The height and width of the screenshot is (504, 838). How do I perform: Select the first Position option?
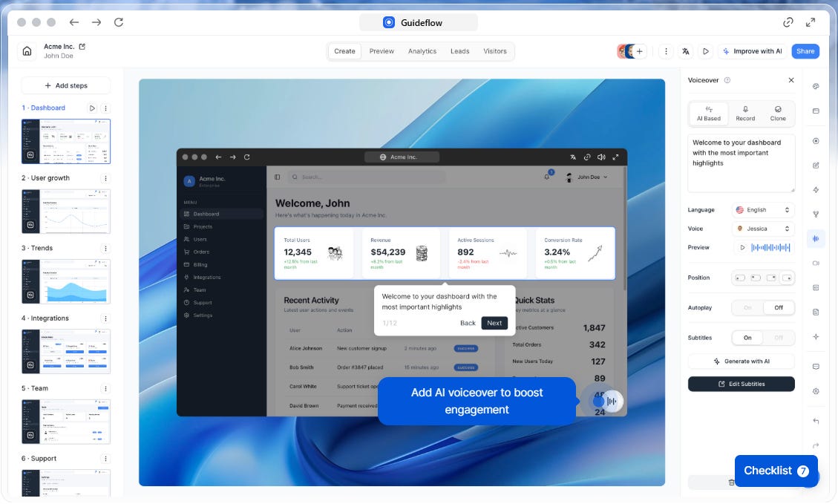point(740,278)
